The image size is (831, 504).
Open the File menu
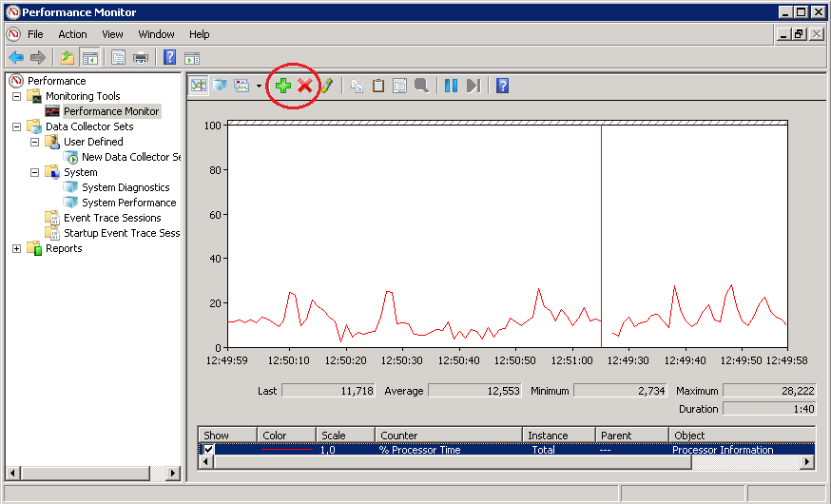pos(35,34)
